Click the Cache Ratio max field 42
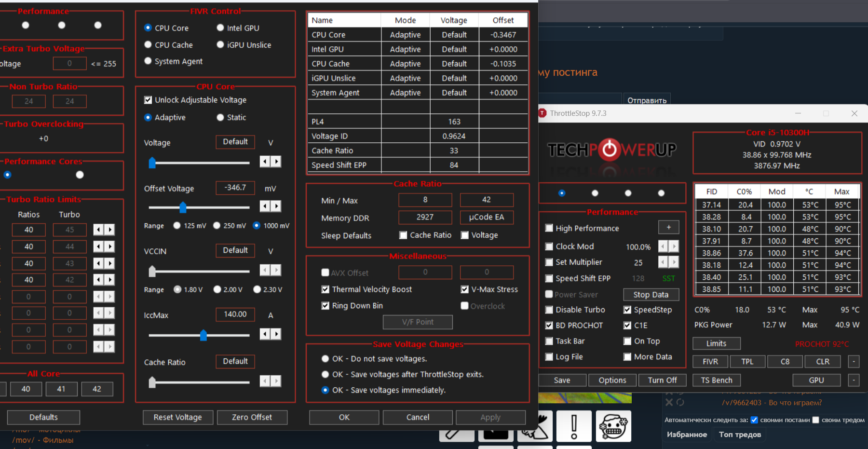The image size is (868, 449). tap(487, 200)
